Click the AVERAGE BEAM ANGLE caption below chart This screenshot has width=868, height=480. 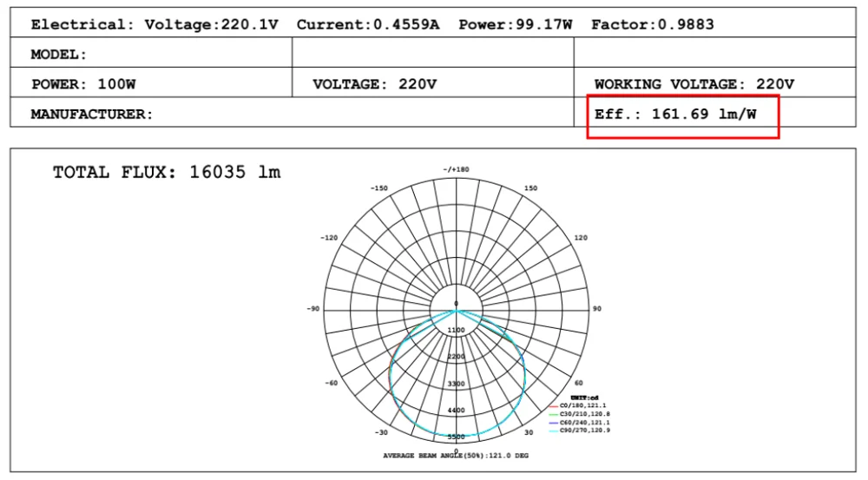point(456,455)
